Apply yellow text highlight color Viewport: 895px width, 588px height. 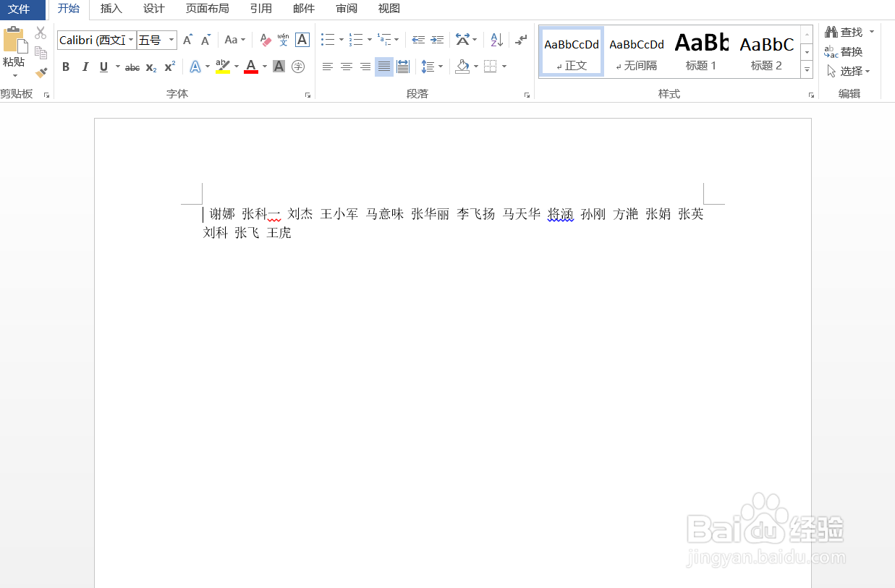tap(224, 67)
